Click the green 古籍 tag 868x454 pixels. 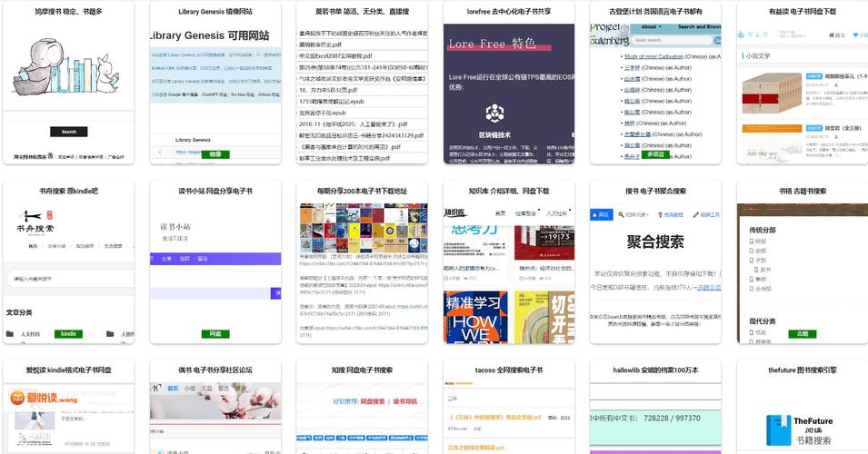[803, 334]
